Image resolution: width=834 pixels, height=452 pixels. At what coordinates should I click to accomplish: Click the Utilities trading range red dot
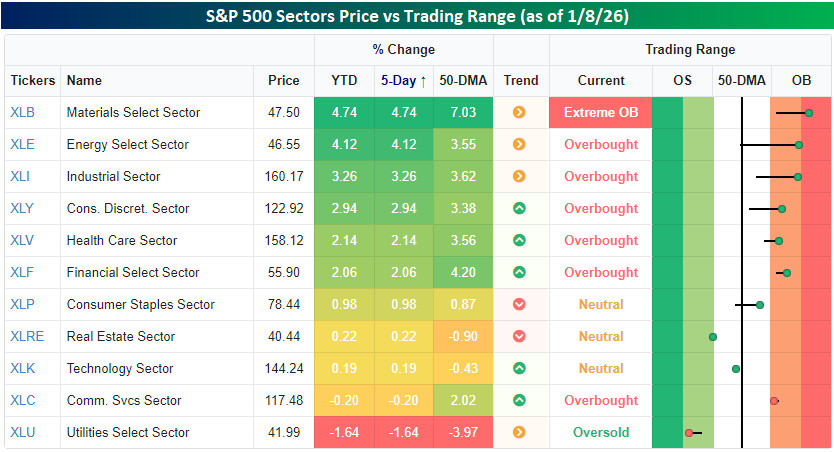tap(689, 433)
